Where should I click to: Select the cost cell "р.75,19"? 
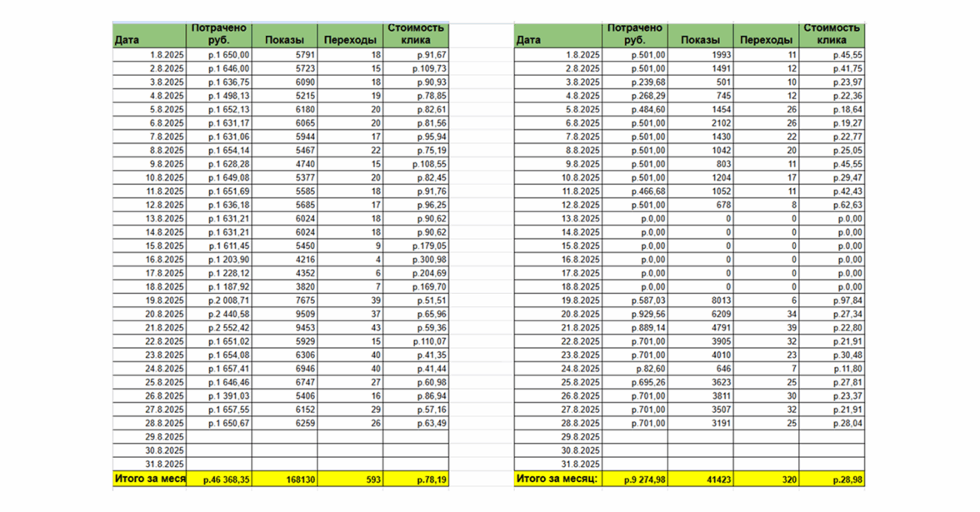416,151
